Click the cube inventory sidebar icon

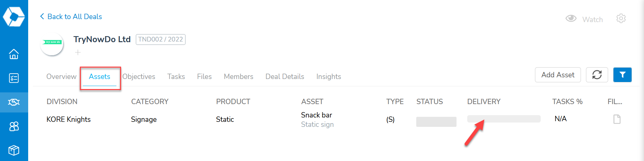14,150
